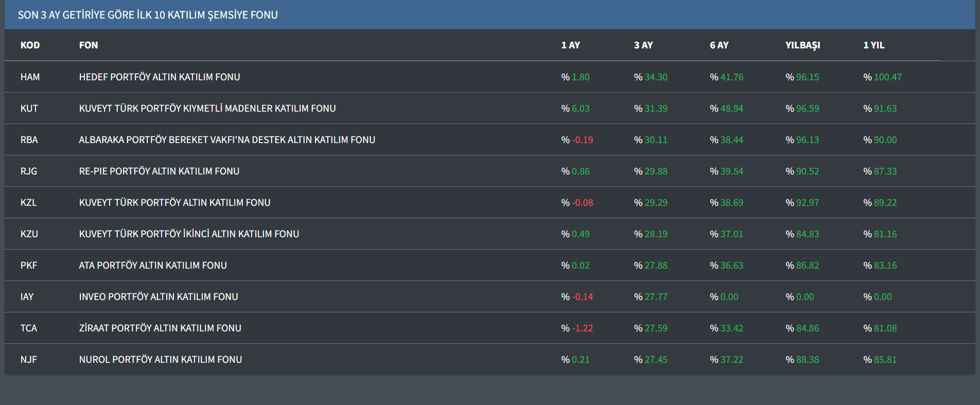Open Albaraka Portföy Bereket Vakfı'na Destek fund

click(227, 140)
